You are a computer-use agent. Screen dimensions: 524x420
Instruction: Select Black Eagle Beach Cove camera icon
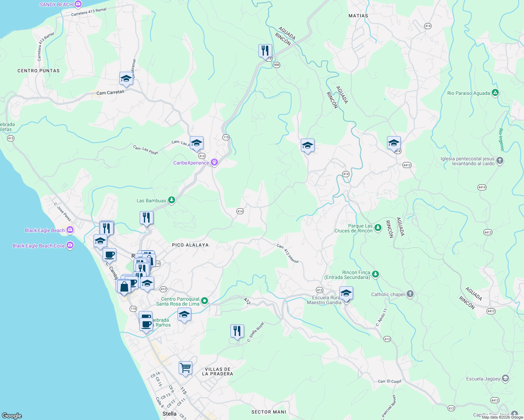coord(70,245)
